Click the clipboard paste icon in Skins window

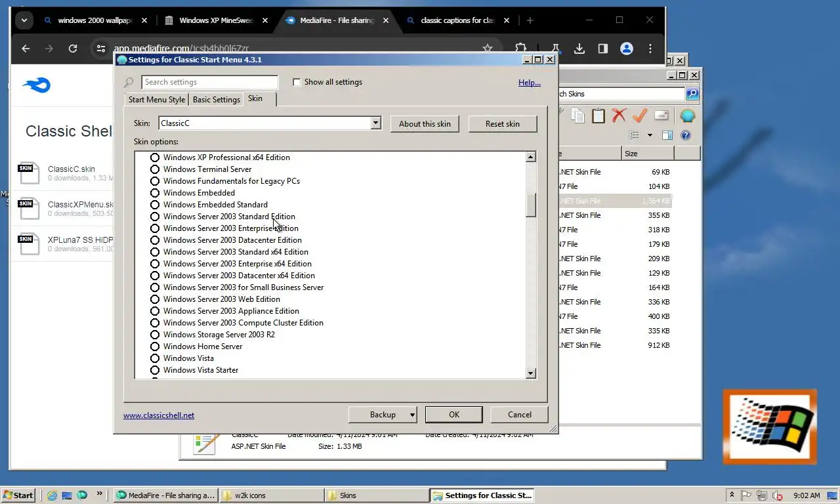tap(598, 116)
